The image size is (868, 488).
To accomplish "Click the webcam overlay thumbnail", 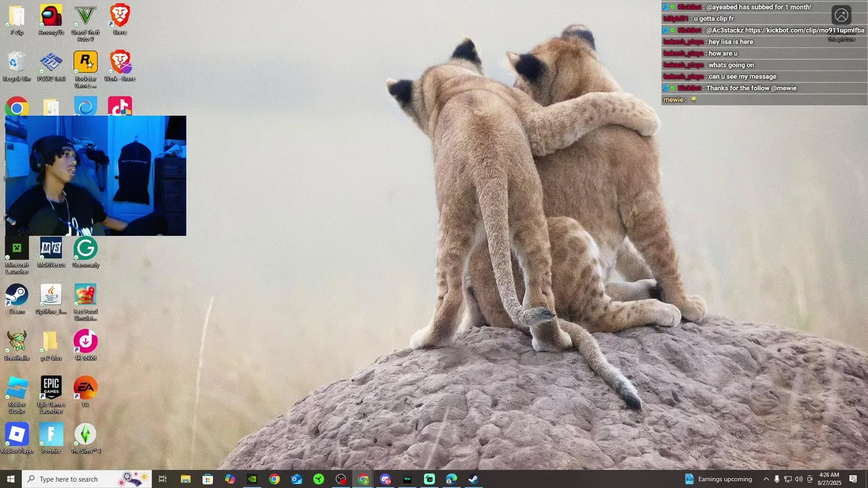I will pyautogui.click(x=96, y=176).
